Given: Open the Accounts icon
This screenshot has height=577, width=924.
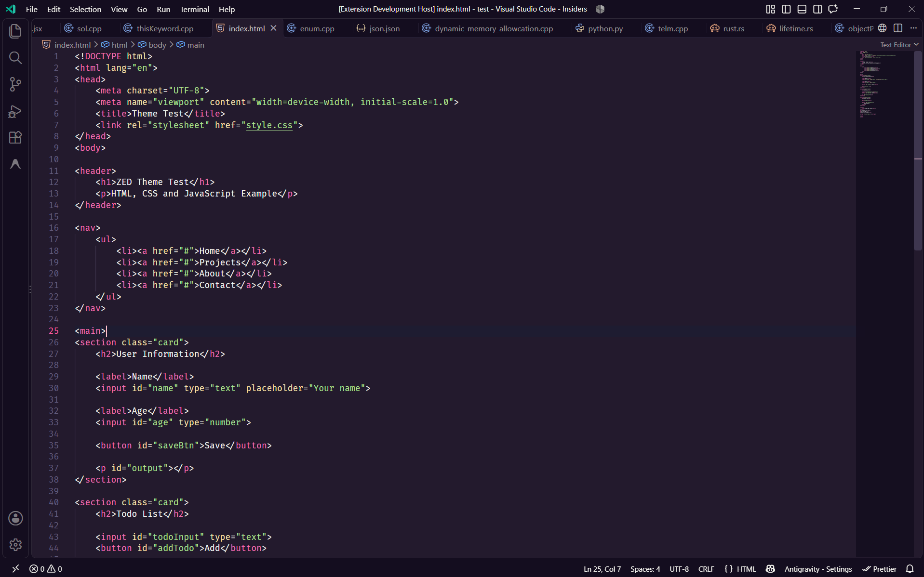Looking at the screenshot, I should point(15,518).
